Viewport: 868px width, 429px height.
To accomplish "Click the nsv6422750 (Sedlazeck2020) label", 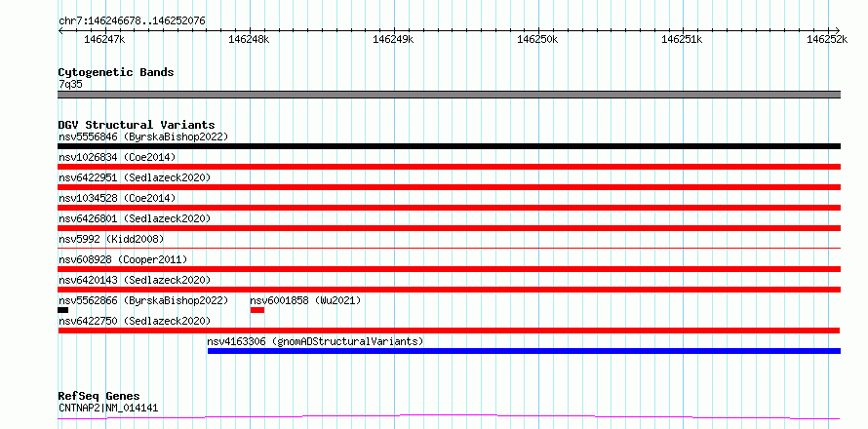I will tap(135, 321).
